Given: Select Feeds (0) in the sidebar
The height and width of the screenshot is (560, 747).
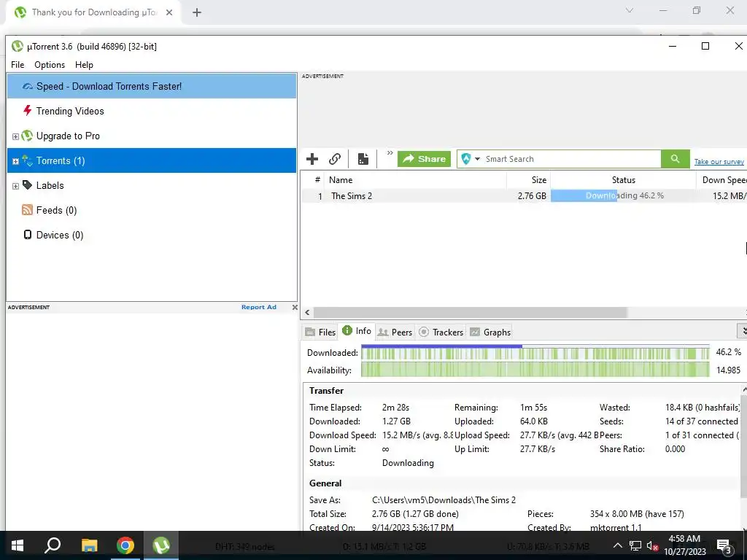Looking at the screenshot, I should tap(56, 210).
